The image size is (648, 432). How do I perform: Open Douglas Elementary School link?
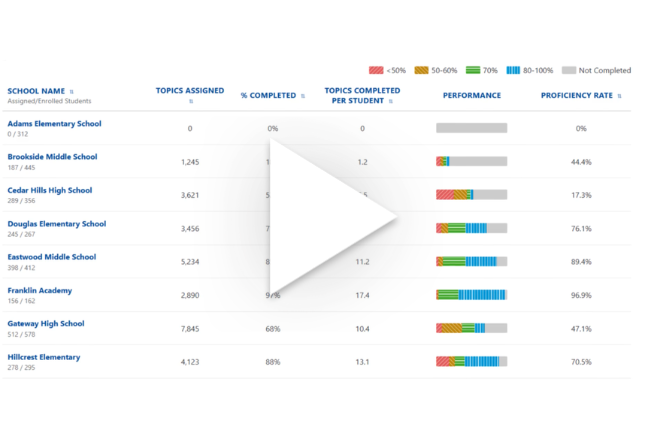56,224
